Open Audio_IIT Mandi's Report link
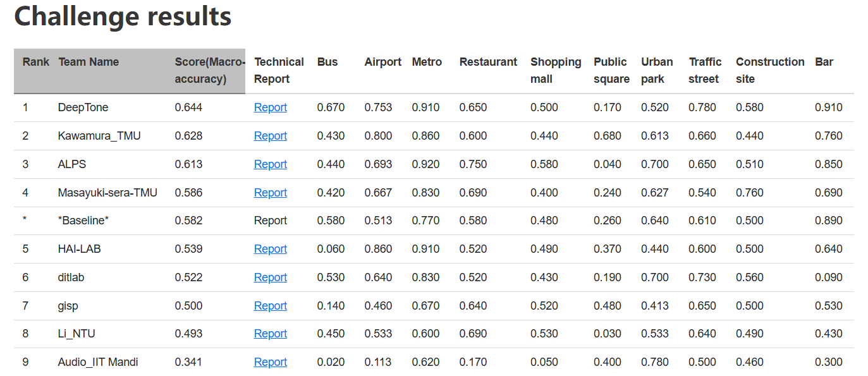This screenshot has height=376, width=868. [270, 362]
